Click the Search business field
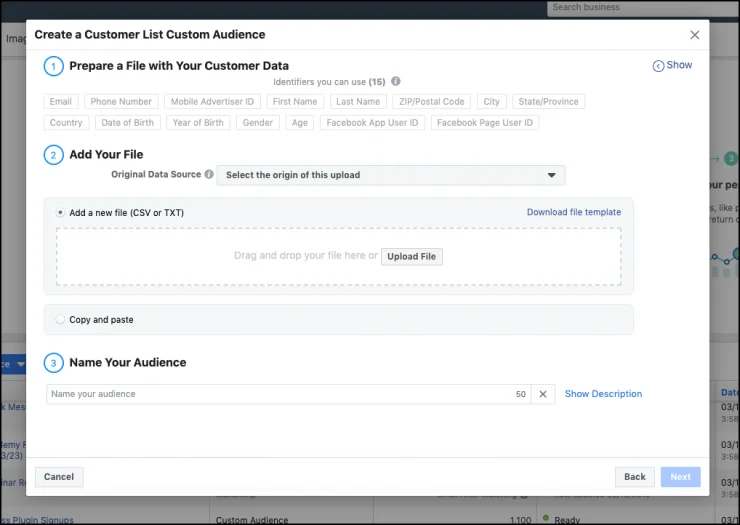Screen dimensions: 740x525 point(640,8)
